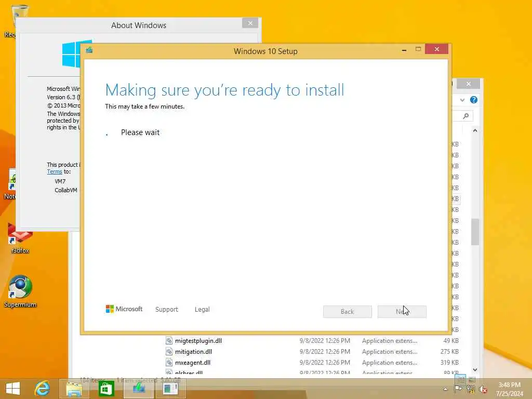Open the Supermium desktop shortcut
Screen dimensions: 532x399
pyautogui.click(x=20, y=292)
